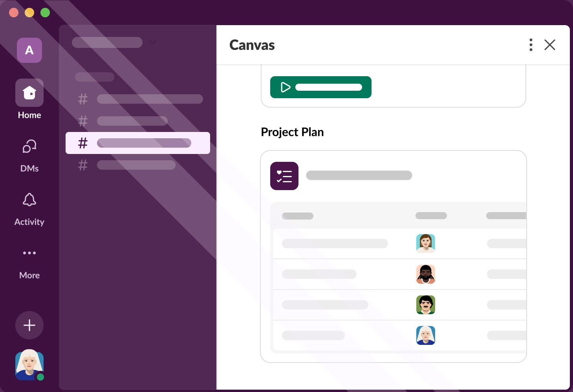Click the checklist icon under Project Plan
The image size is (573, 392).
tap(284, 176)
